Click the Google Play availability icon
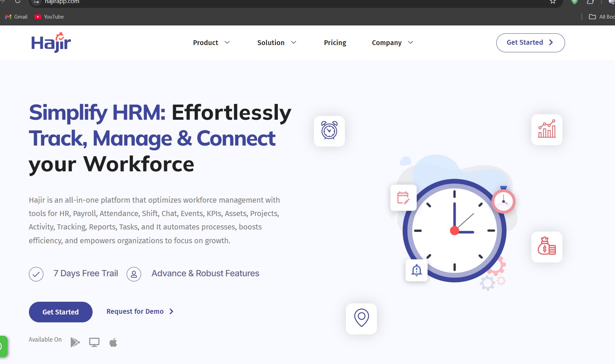The width and height of the screenshot is (615, 364). 75,342
